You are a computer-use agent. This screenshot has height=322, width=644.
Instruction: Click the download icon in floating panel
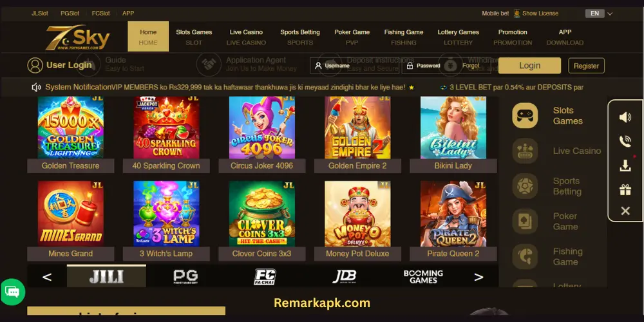click(x=625, y=166)
